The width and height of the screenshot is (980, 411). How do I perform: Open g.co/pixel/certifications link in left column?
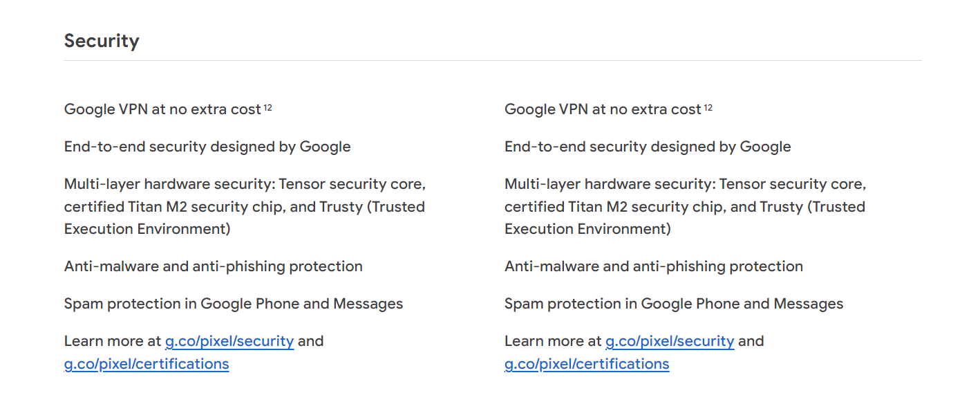(x=147, y=364)
